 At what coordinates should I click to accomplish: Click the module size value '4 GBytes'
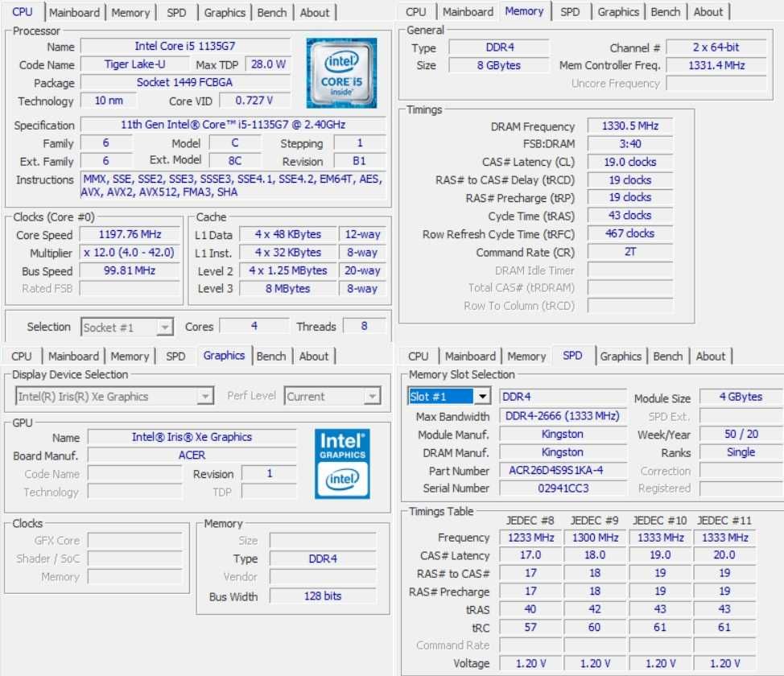coord(741,397)
